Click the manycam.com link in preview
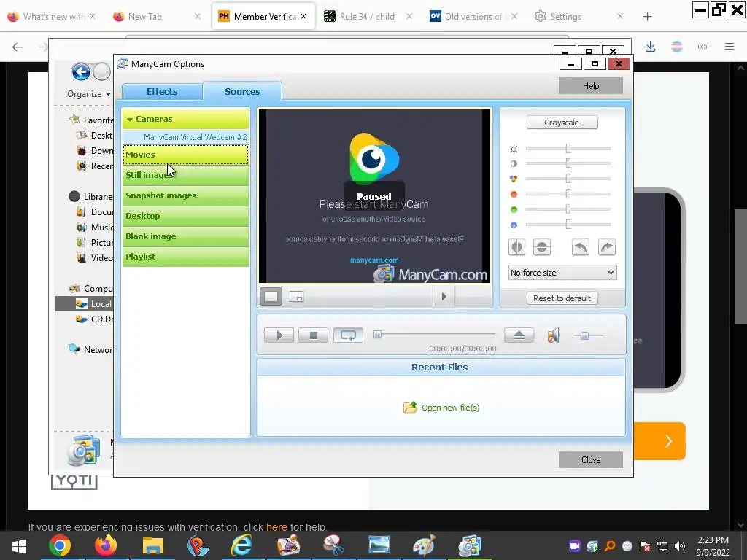The height and width of the screenshot is (560, 747). click(x=374, y=260)
